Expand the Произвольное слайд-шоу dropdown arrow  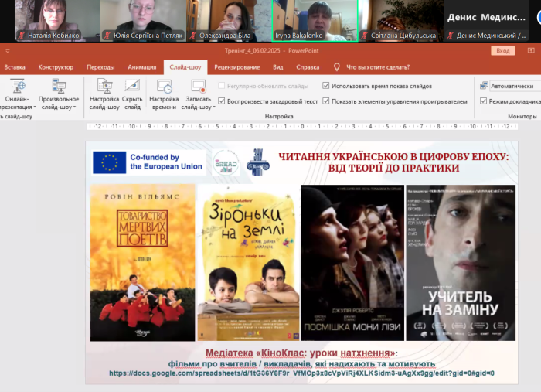tap(76, 107)
